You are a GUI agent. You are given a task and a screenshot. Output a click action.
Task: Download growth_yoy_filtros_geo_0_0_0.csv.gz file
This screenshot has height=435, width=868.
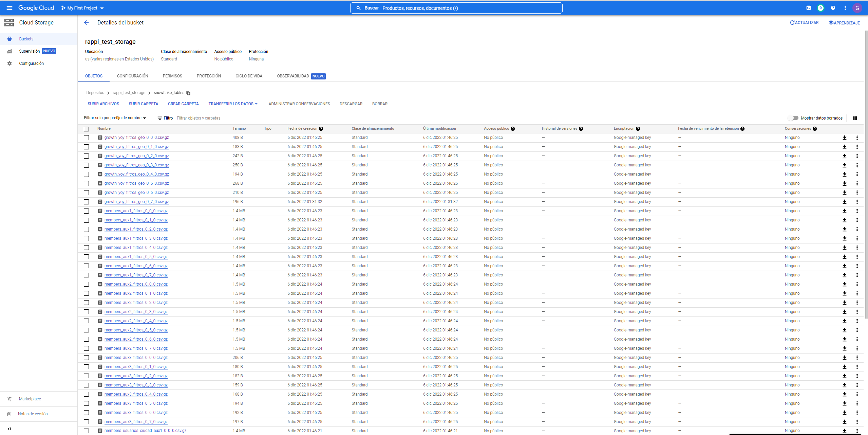pyautogui.click(x=845, y=138)
